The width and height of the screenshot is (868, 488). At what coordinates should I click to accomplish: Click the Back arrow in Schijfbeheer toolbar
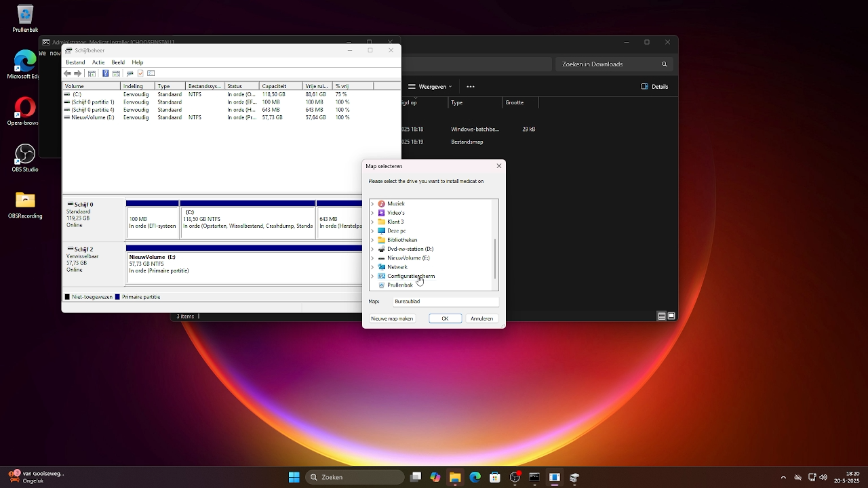pyautogui.click(x=67, y=73)
